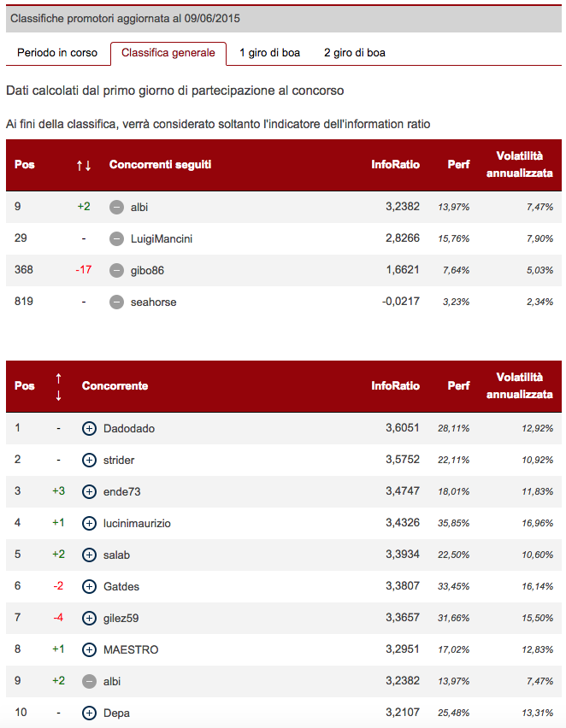
Task: Add Gatdes via the plus icon
Action: pos(89,586)
